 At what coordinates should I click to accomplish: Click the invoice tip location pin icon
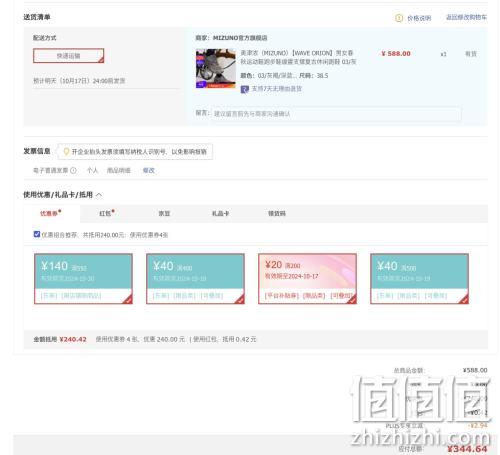click(66, 152)
